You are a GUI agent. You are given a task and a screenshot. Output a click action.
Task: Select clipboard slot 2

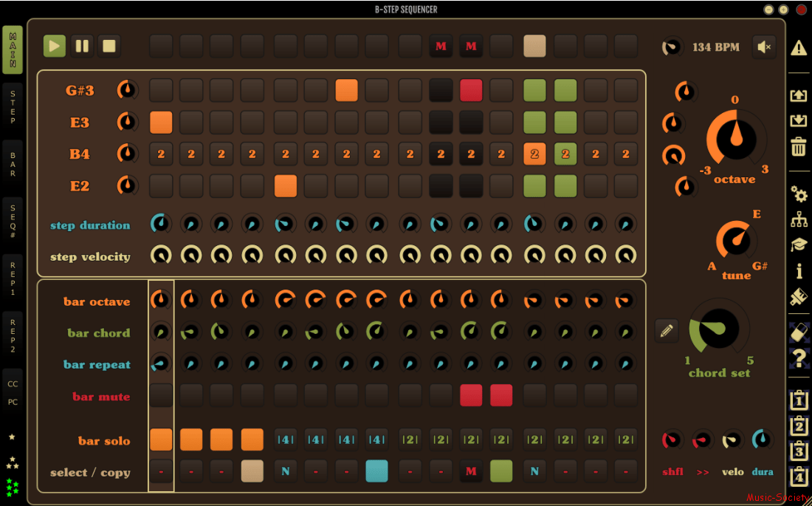click(x=799, y=425)
